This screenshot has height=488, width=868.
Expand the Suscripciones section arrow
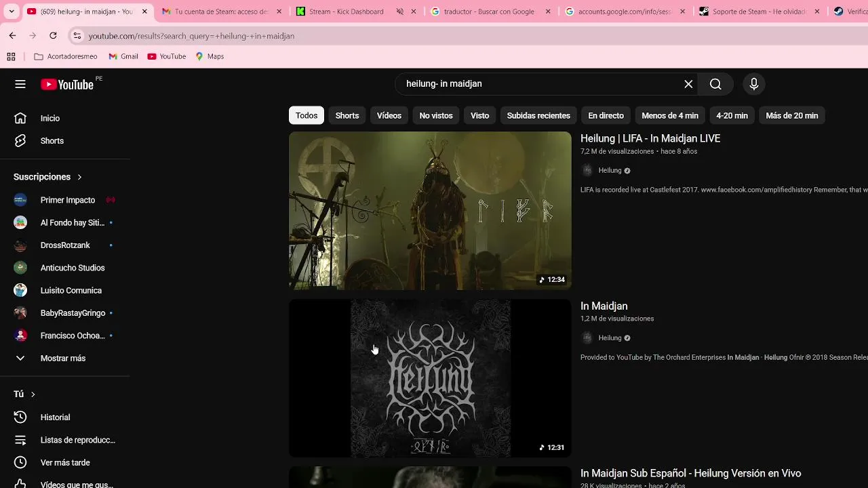pos(79,177)
